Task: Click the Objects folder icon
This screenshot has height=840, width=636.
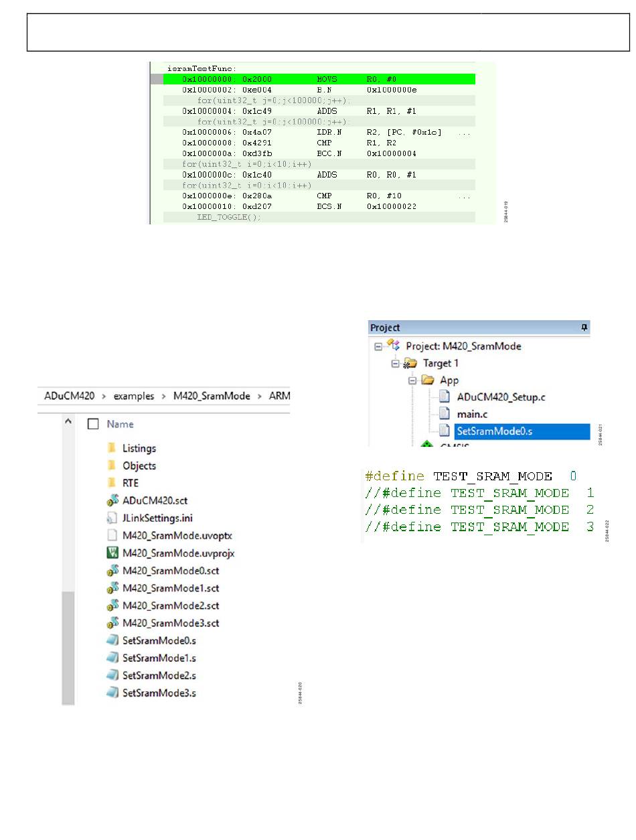Action: [x=112, y=466]
